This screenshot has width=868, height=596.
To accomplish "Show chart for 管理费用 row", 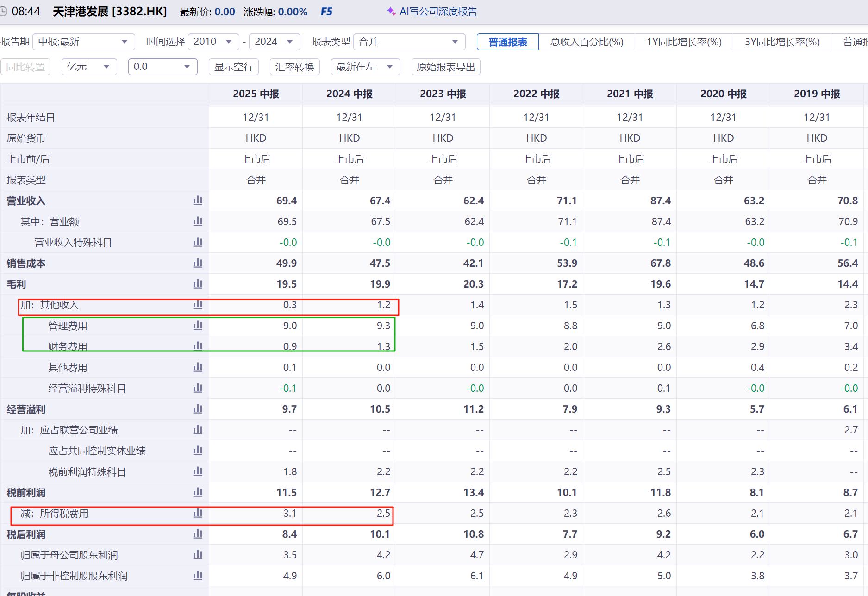I will coord(198,326).
